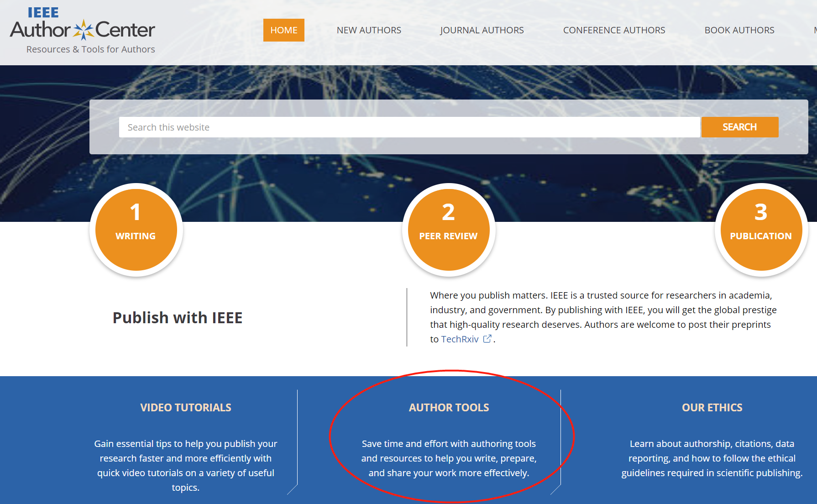This screenshot has width=817, height=504.
Task: Open the VIDEO TUTORIALS section
Action: [185, 407]
